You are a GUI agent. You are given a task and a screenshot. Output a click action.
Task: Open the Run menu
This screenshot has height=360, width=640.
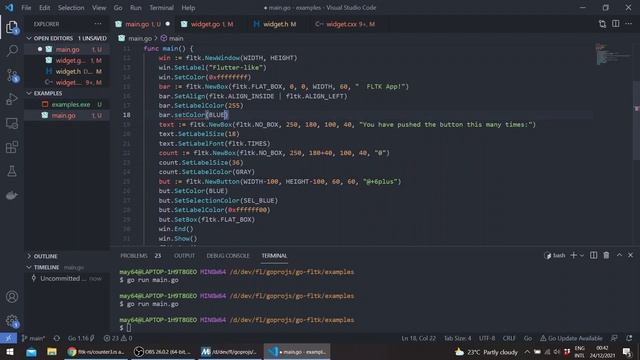pyautogui.click(x=136, y=8)
